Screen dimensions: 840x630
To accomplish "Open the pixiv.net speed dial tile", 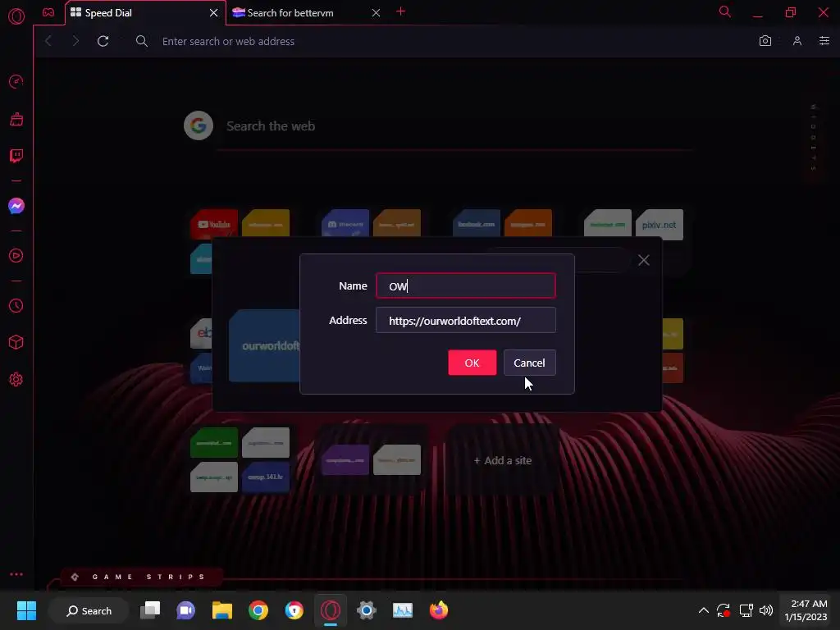I will click(x=659, y=225).
